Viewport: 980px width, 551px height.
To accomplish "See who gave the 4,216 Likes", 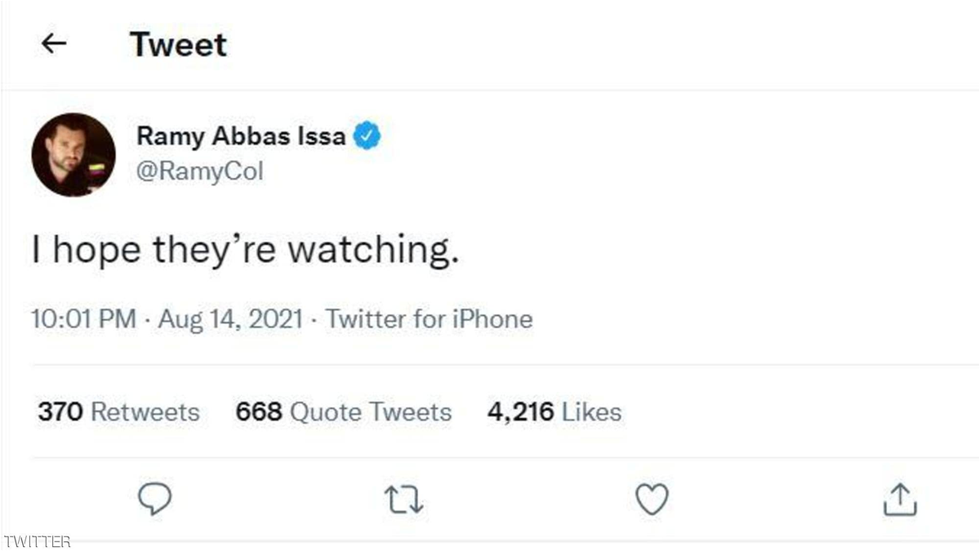I will (554, 412).
